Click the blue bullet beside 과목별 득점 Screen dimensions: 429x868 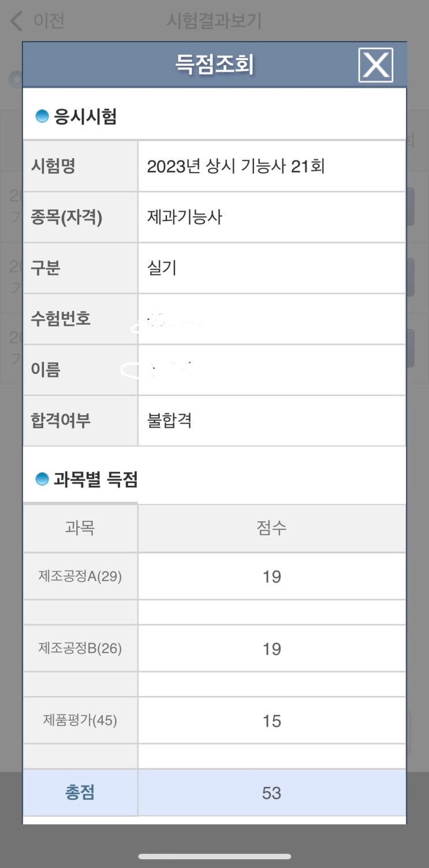coord(42,479)
